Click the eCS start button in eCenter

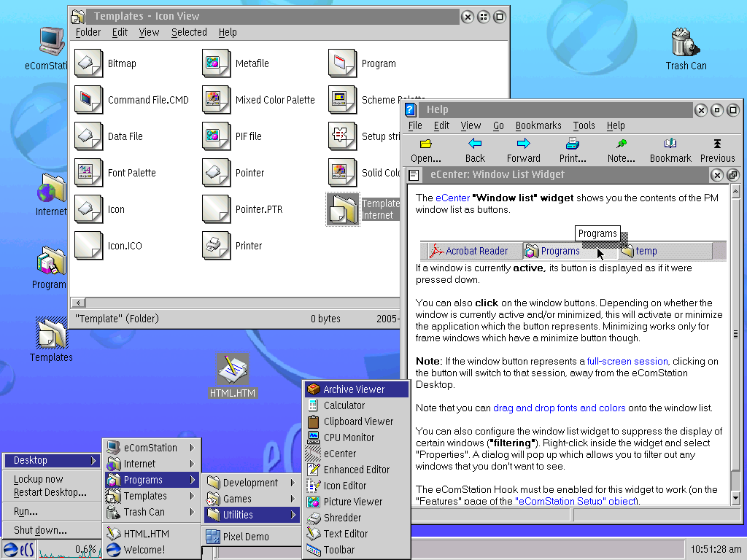click(x=20, y=550)
